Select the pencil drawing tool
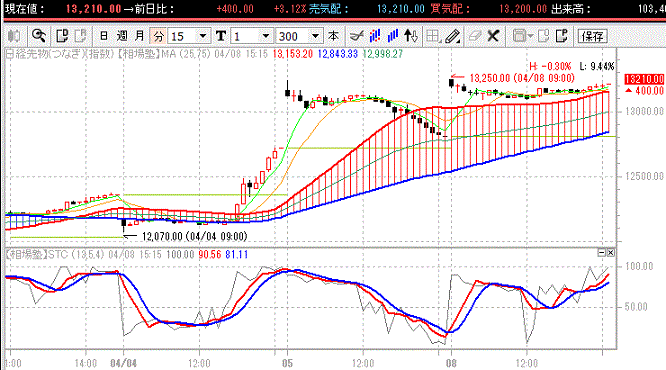The height and width of the screenshot is (370, 666). tap(453, 36)
